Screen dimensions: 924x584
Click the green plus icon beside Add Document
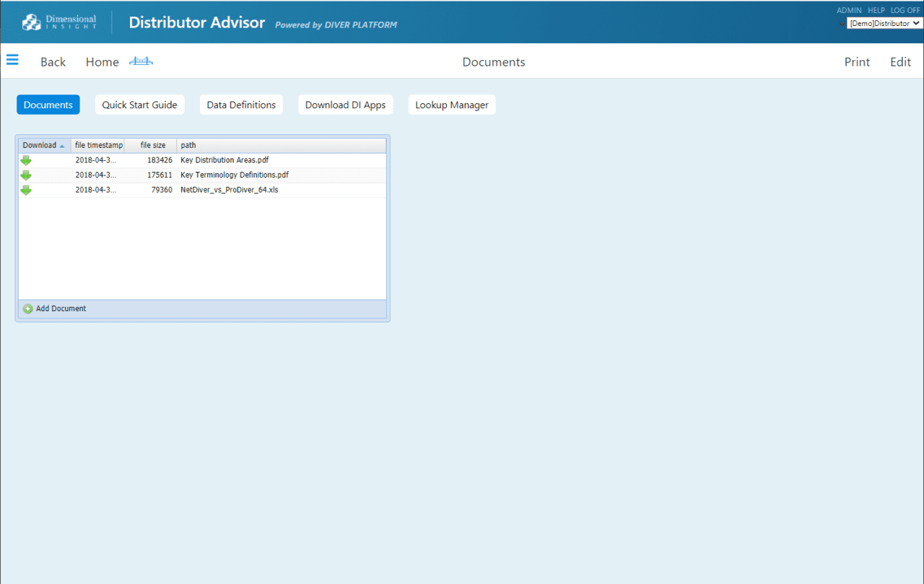click(x=27, y=308)
